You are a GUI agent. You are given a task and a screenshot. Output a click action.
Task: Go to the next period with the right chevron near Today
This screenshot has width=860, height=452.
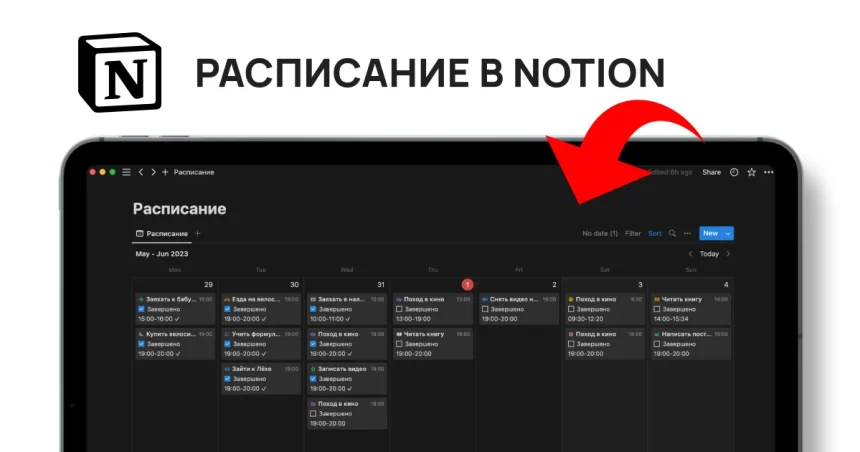tap(728, 254)
